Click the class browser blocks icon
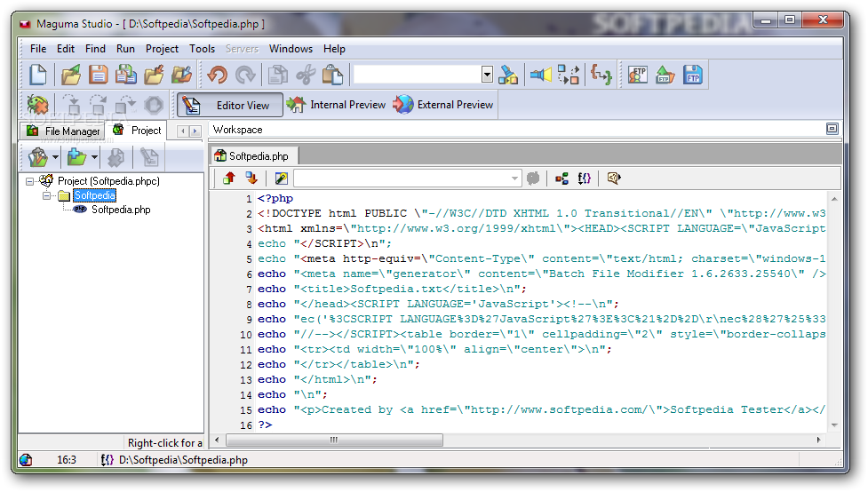 click(561, 179)
